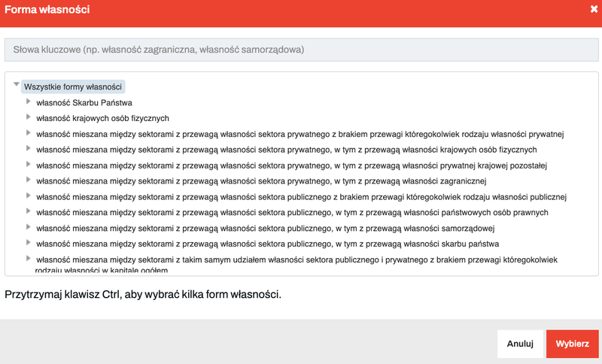
Task: Collapse the Wszystkie formy własności node
Action: 16,84
